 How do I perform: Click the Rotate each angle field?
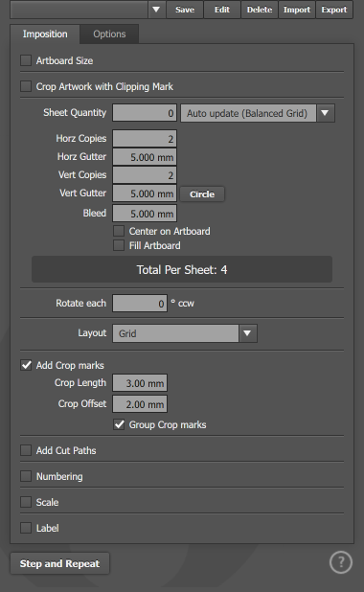pyautogui.click(x=140, y=303)
